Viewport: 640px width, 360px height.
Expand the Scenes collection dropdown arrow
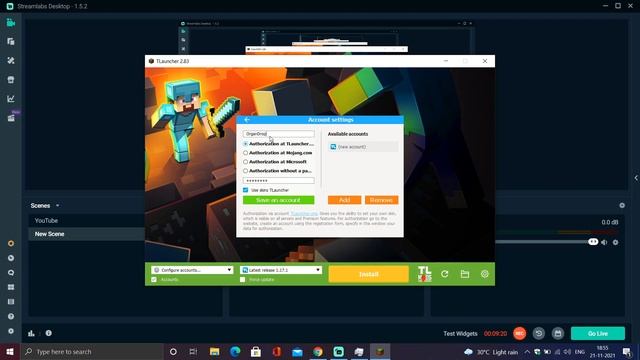pyautogui.click(x=58, y=205)
